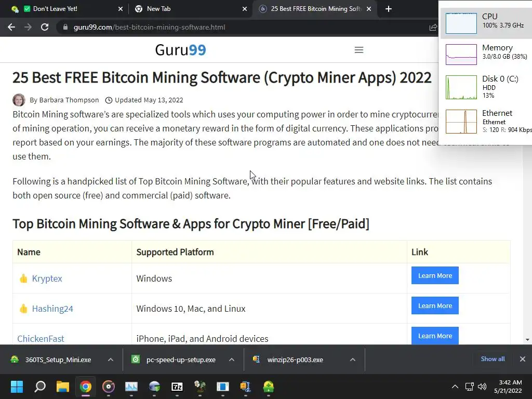Click the pc-speed-up-setup.exe file icon

click(x=136, y=360)
